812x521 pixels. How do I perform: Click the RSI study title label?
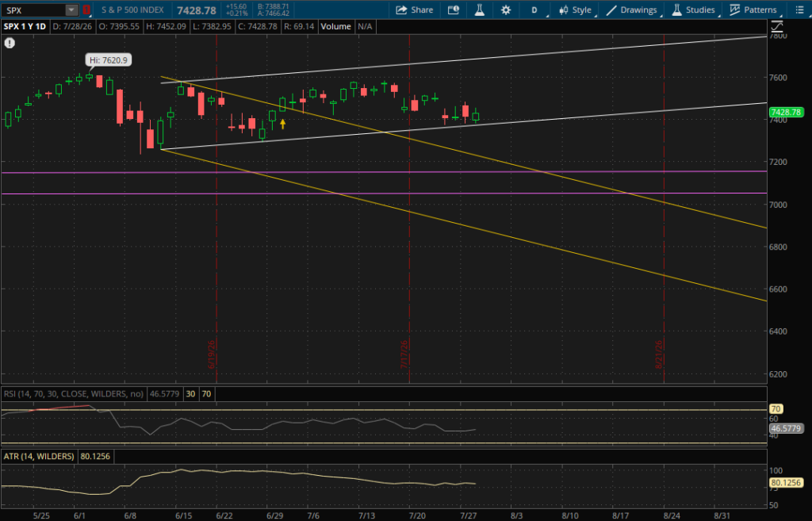coord(74,394)
